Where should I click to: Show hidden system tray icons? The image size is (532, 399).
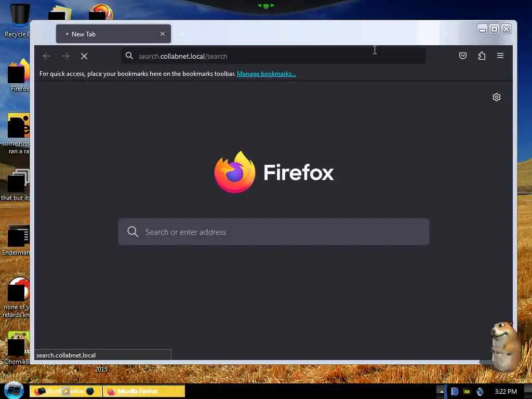442,392
